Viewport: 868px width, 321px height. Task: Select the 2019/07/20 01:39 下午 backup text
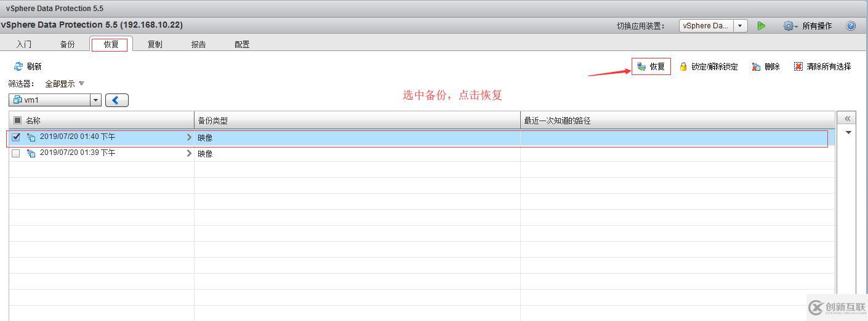coord(78,153)
